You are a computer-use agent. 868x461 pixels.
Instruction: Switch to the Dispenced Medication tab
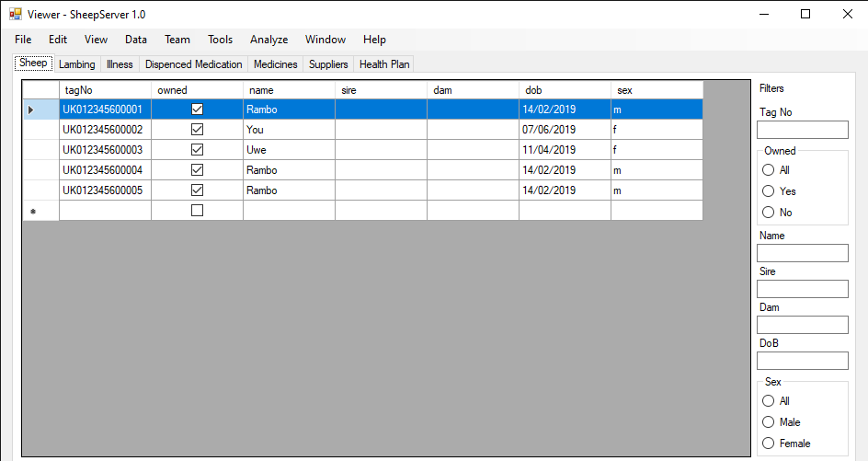pos(193,64)
